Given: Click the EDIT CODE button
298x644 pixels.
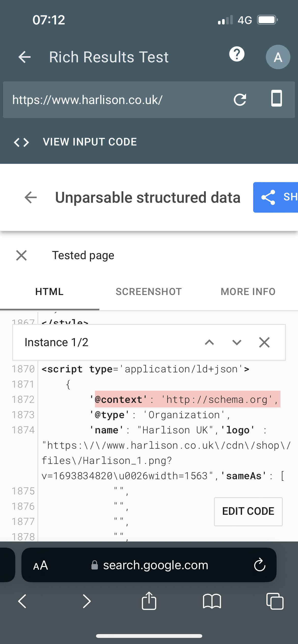Looking at the screenshot, I should 248,511.
